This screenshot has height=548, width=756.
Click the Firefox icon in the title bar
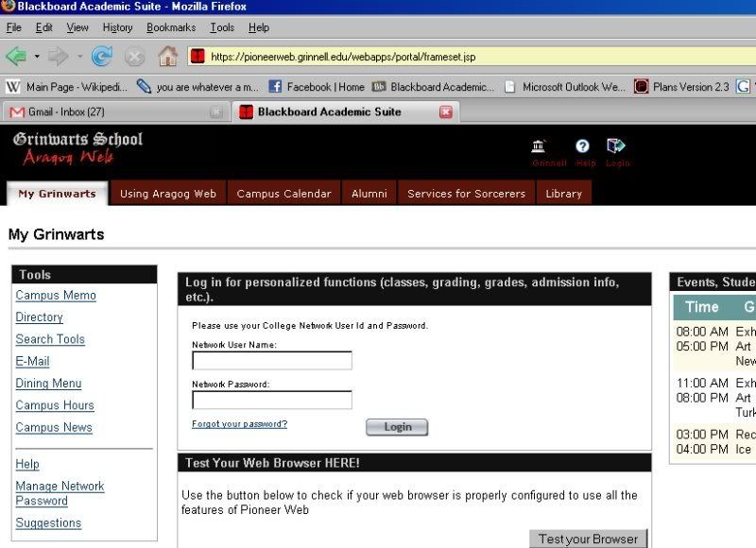point(9,6)
